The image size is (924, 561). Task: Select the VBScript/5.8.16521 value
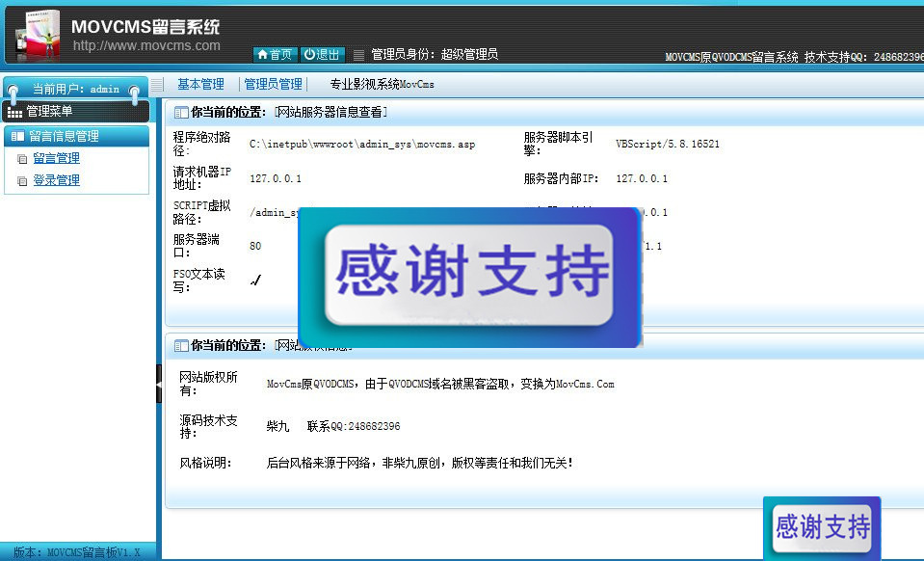668,144
